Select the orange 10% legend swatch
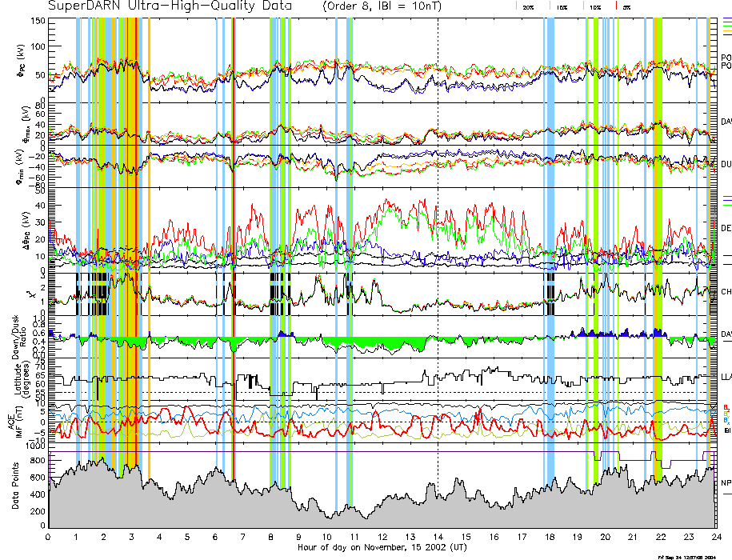Screen dimensions: 732x560 coord(583,6)
